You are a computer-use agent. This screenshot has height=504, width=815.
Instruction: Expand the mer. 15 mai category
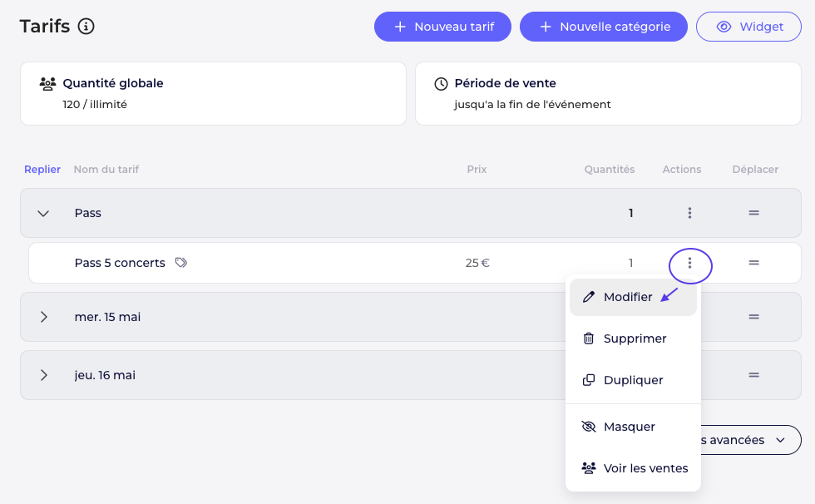44,317
